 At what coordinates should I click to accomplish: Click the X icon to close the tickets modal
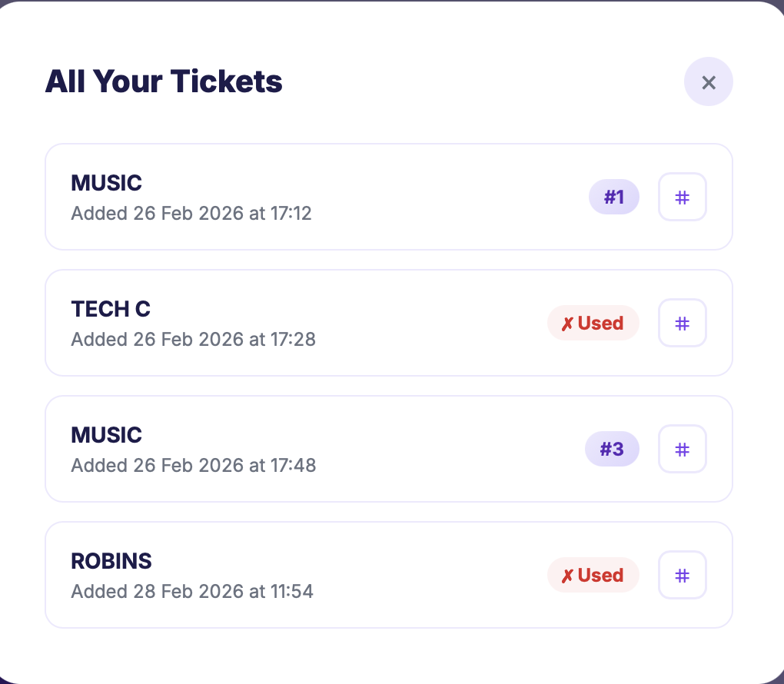tap(708, 81)
